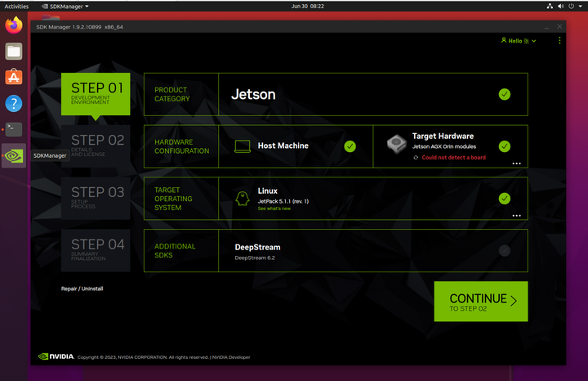This screenshot has width=588, height=381.
Task: Open the system menu arrow in top bar
Action: coord(581,7)
